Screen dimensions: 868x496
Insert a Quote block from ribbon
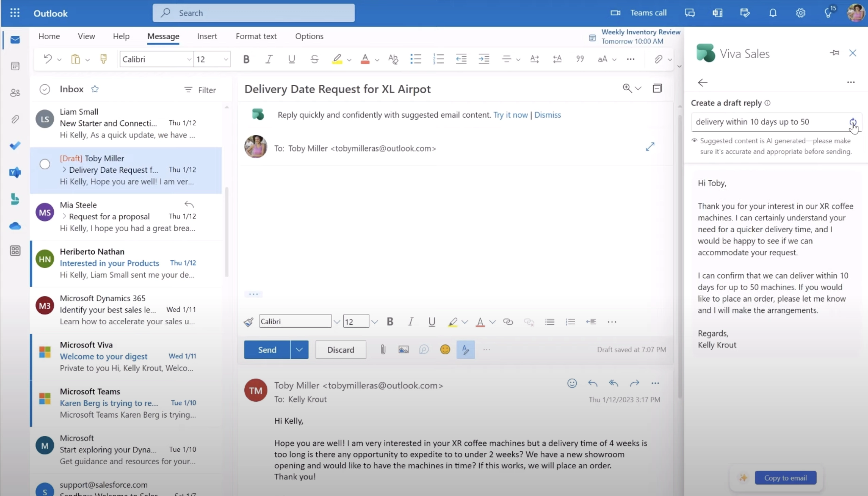(x=580, y=59)
